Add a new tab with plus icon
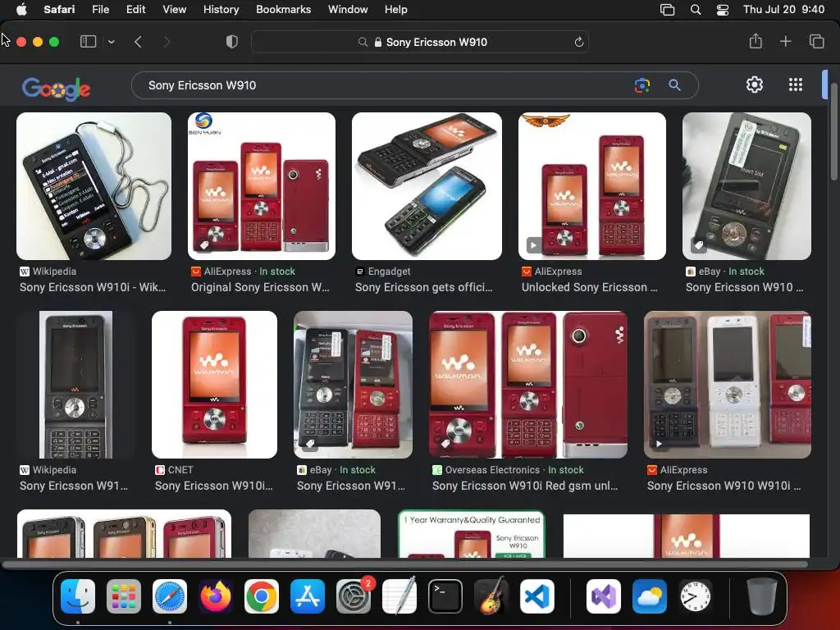Viewport: 840px width, 630px height. click(785, 41)
